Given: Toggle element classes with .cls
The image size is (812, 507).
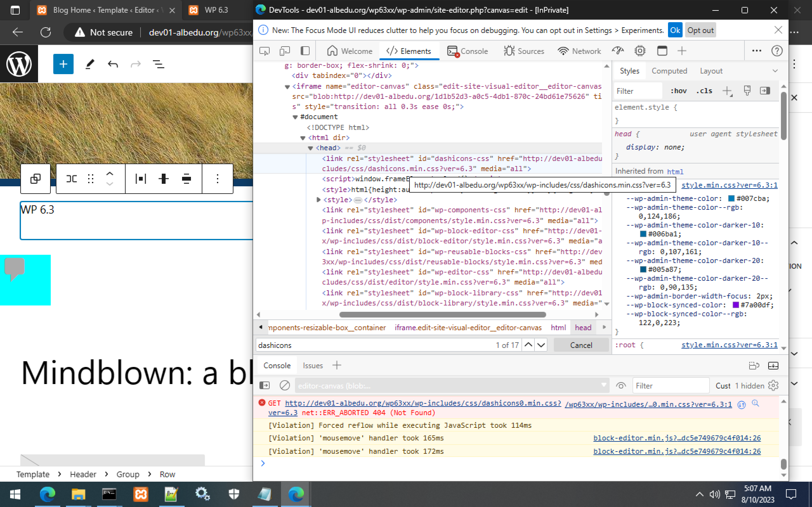Looking at the screenshot, I should [704, 91].
